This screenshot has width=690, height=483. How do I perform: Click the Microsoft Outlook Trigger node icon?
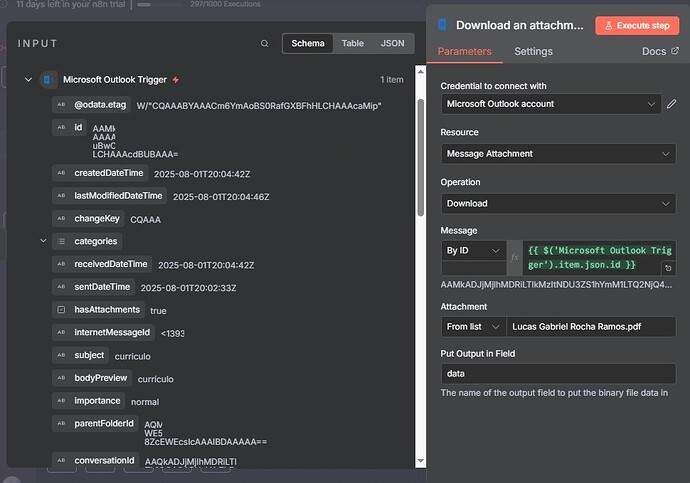tap(48, 80)
